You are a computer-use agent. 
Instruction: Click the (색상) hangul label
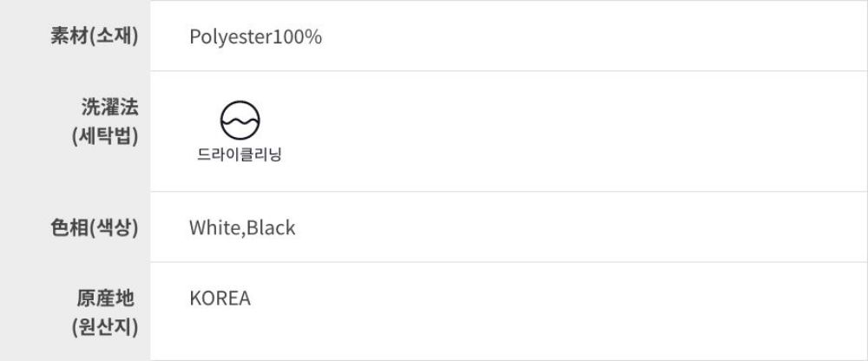[x=113, y=228]
